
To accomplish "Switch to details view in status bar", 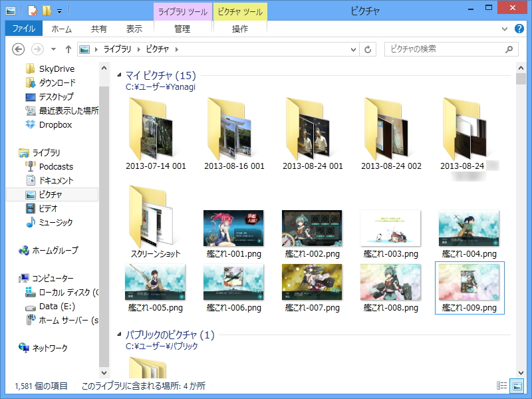I will 502,386.
